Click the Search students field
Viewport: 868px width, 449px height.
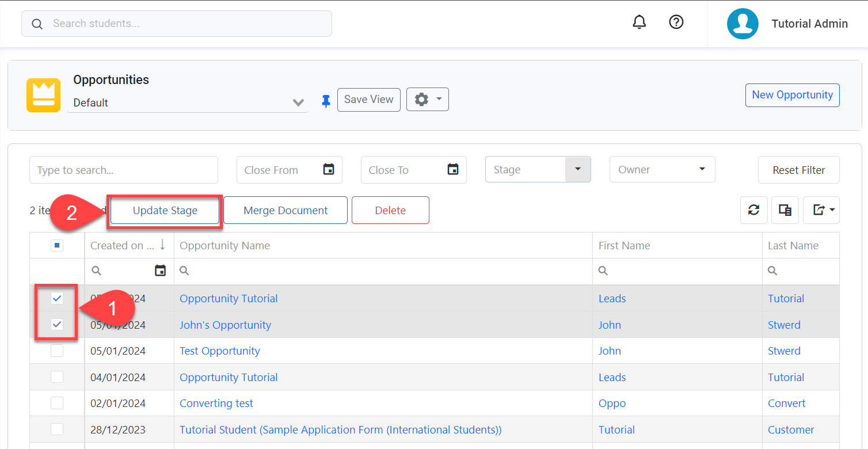[x=177, y=24]
